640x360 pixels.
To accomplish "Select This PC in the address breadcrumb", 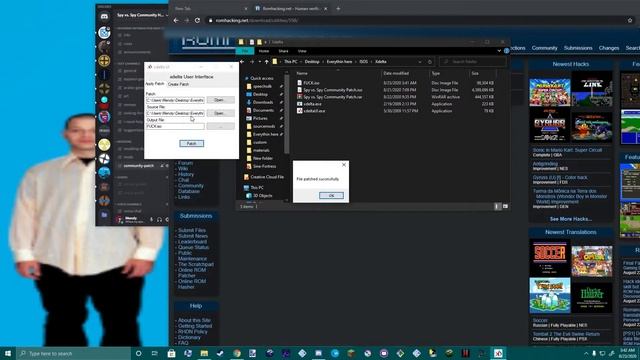I will point(291,62).
